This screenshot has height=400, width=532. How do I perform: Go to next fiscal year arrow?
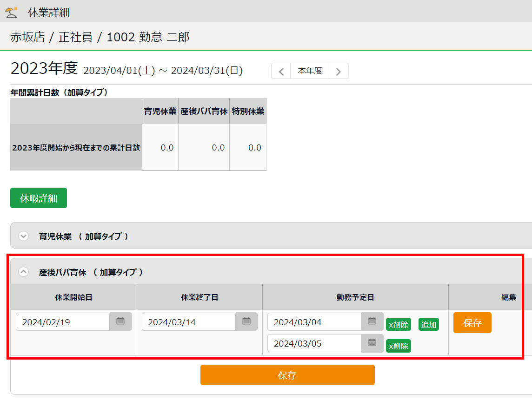339,72
